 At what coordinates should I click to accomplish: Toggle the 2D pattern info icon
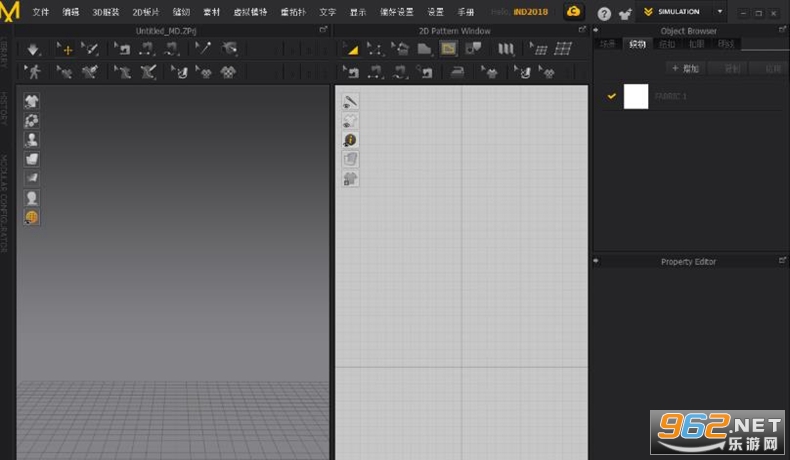[x=350, y=140]
